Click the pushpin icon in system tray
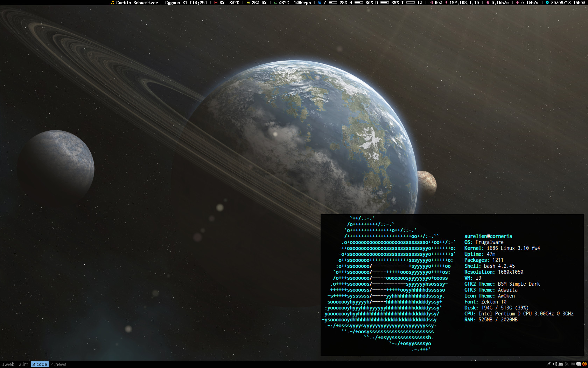Viewport: 588px width, 368px height. click(549, 364)
